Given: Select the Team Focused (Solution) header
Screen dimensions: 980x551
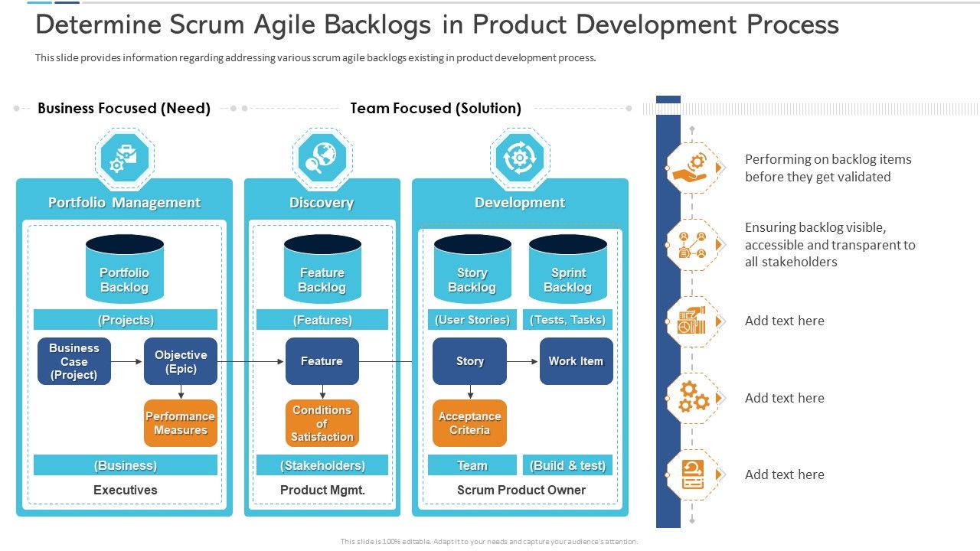Looking at the screenshot, I should pyautogui.click(x=436, y=108).
